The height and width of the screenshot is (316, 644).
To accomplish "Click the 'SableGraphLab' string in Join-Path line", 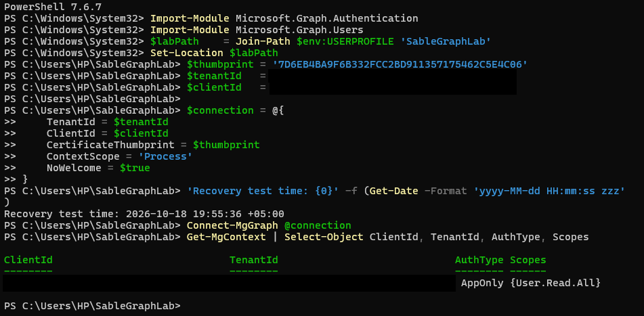I will coord(446,41).
